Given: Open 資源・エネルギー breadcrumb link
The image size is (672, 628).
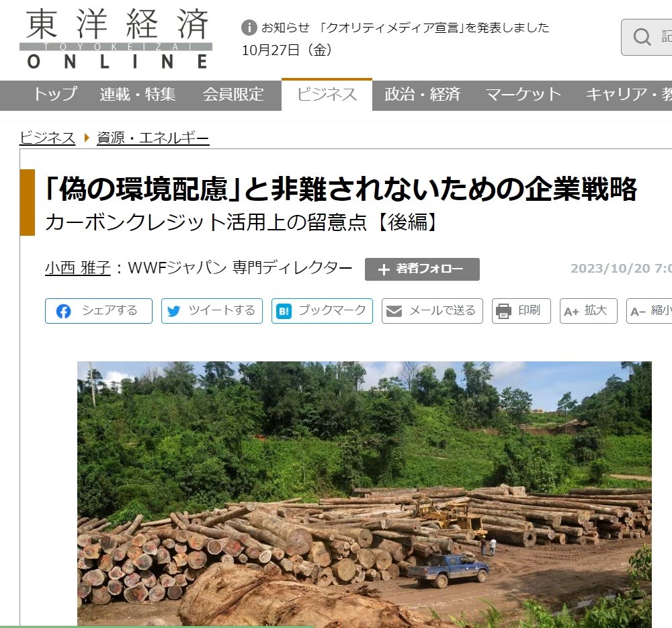Looking at the screenshot, I should click(153, 138).
